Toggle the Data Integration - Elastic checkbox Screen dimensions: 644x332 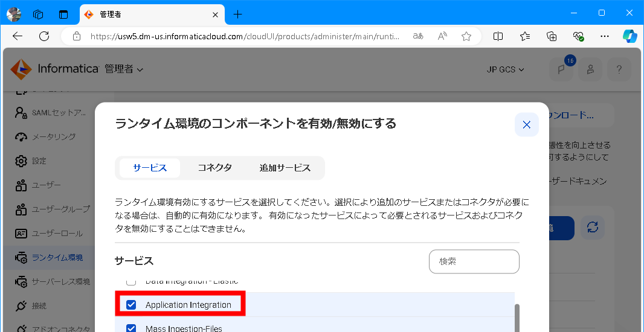click(x=131, y=282)
